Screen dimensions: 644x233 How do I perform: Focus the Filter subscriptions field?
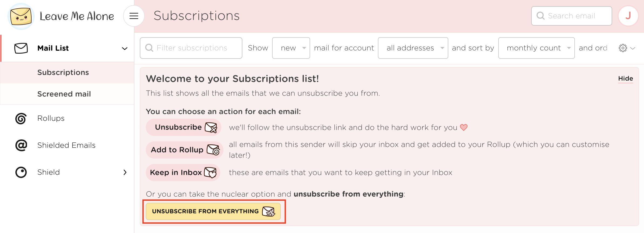[x=192, y=48]
